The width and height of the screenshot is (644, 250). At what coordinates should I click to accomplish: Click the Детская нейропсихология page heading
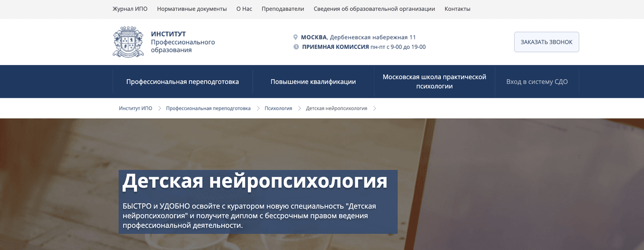255,181
